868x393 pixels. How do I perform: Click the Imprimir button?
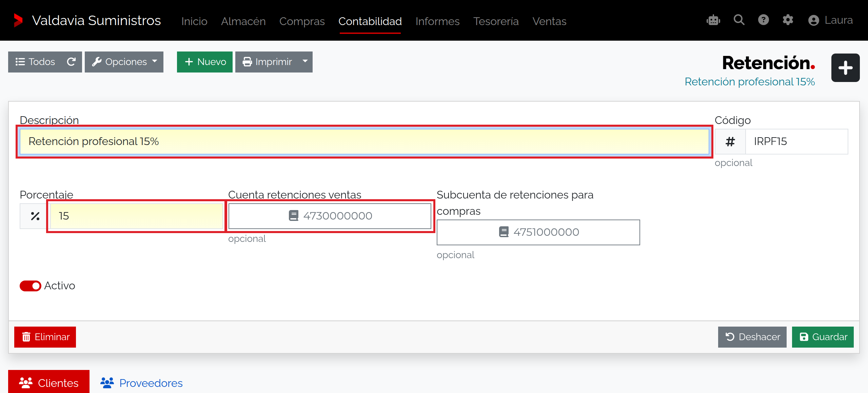pos(267,62)
